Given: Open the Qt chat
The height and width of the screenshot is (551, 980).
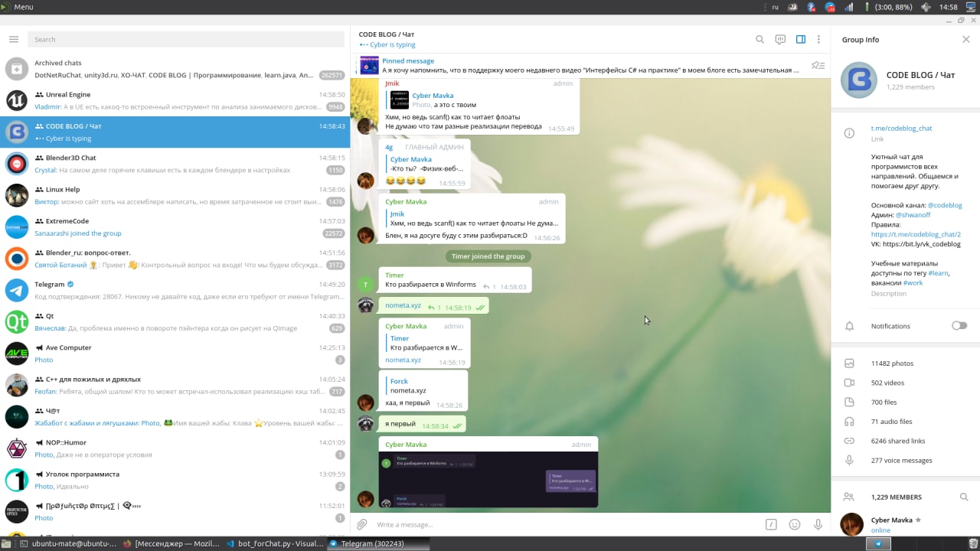Looking at the screenshot, I should click(175, 322).
